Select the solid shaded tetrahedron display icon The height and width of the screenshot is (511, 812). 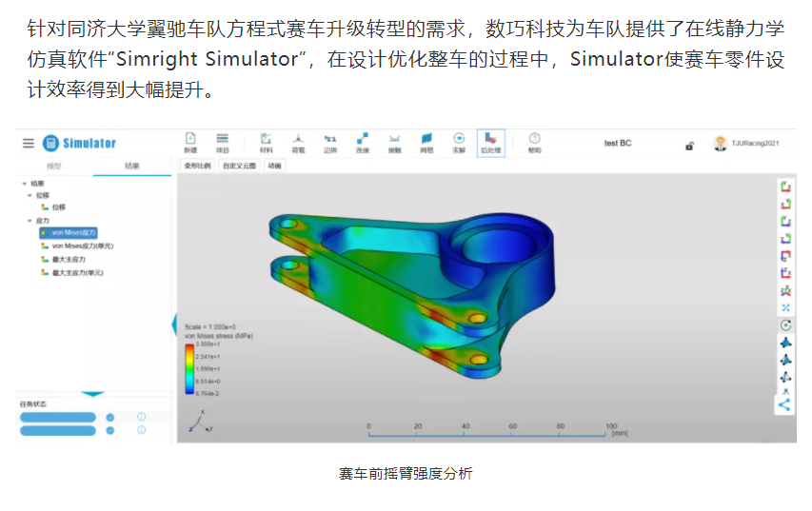point(785,343)
